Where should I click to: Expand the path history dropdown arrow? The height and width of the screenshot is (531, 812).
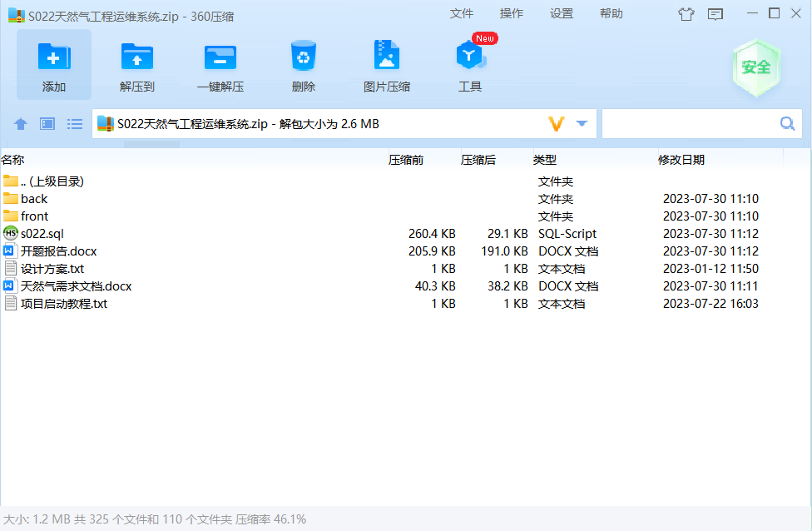tap(582, 124)
